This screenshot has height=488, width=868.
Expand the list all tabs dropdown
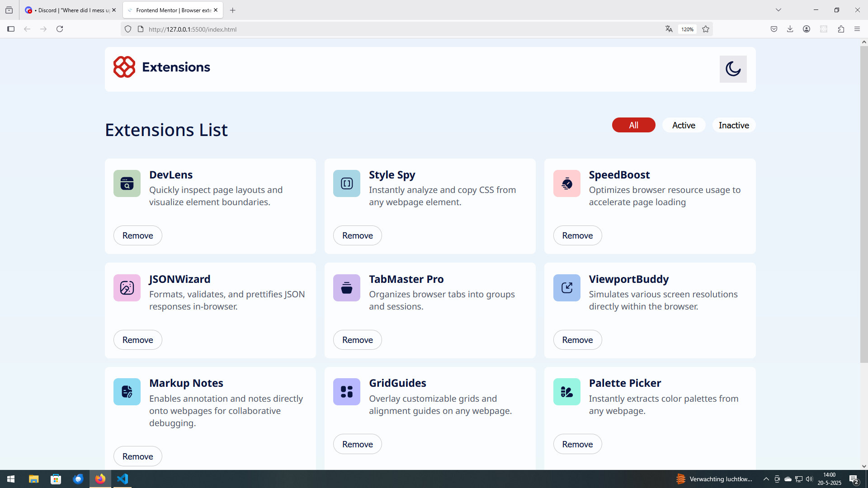[x=778, y=10]
